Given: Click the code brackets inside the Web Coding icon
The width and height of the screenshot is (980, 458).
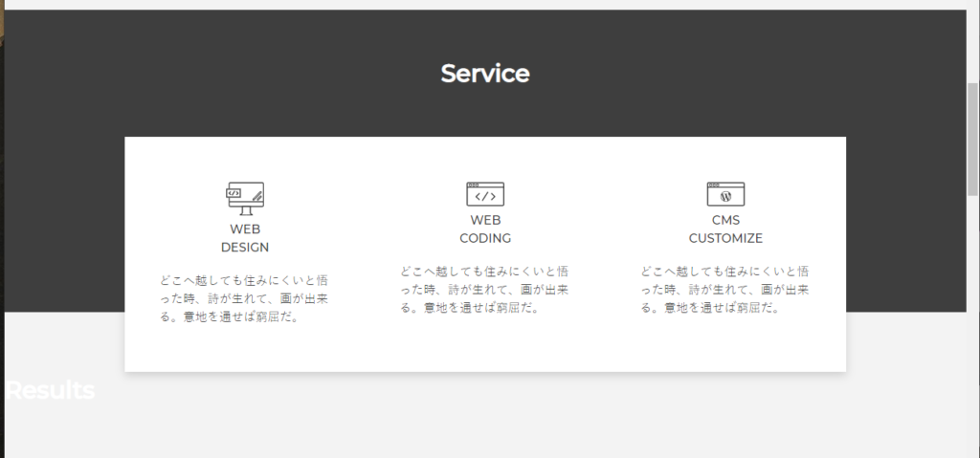Looking at the screenshot, I should (x=485, y=197).
